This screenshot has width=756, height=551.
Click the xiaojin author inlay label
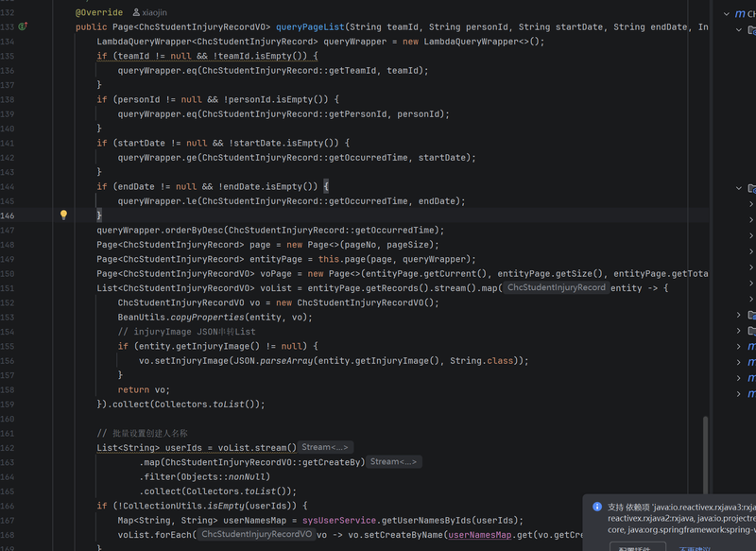tap(154, 12)
